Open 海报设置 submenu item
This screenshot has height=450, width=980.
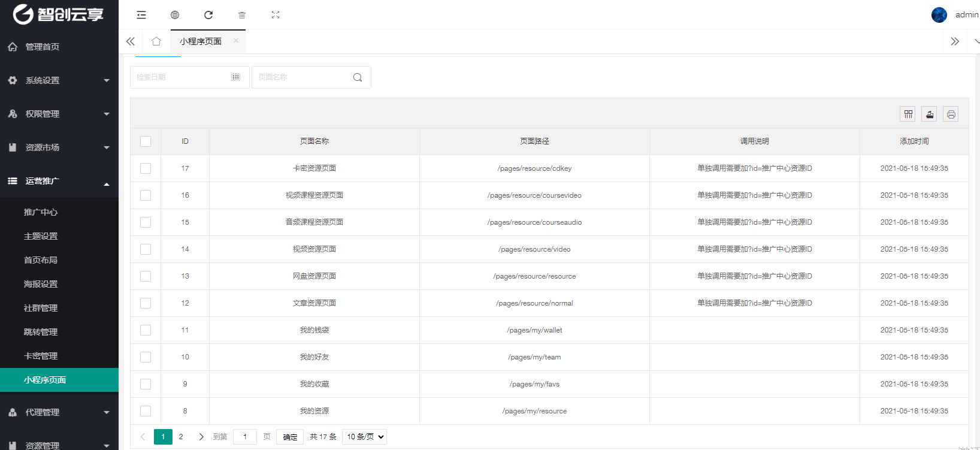[59, 284]
